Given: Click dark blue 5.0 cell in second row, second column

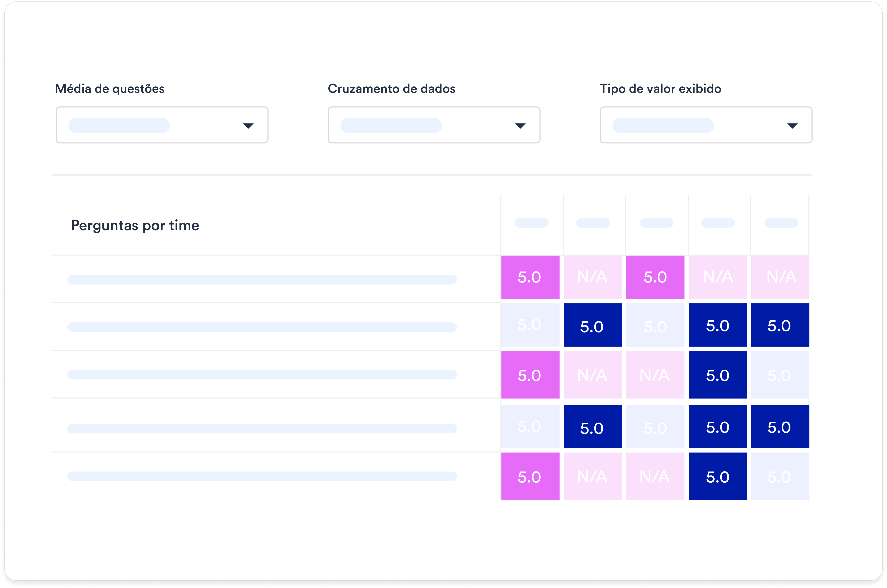Looking at the screenshot, I should 593,325.
